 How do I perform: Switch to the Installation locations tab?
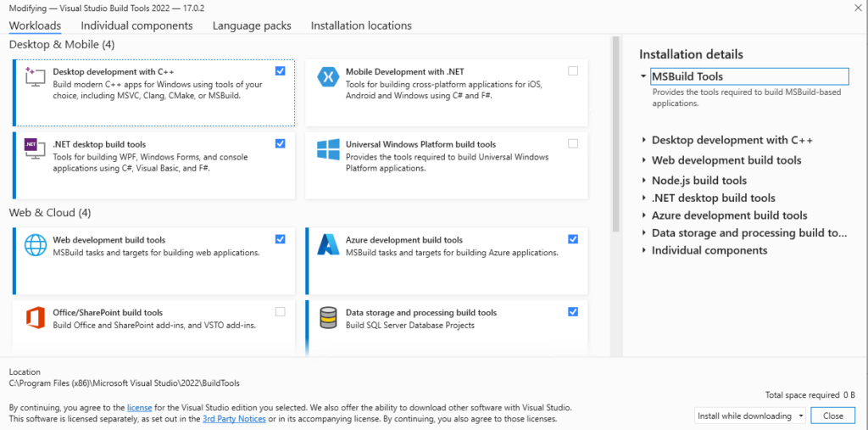coord(361,25)
